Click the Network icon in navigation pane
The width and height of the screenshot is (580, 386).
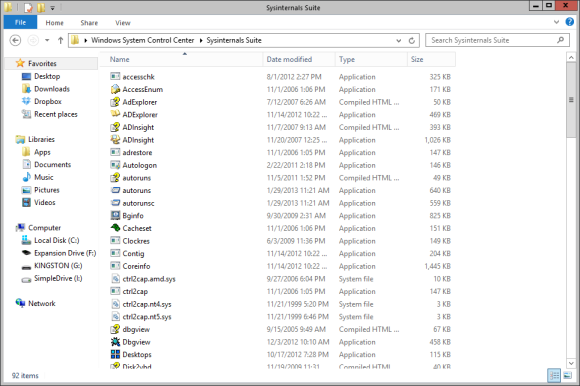20,303
